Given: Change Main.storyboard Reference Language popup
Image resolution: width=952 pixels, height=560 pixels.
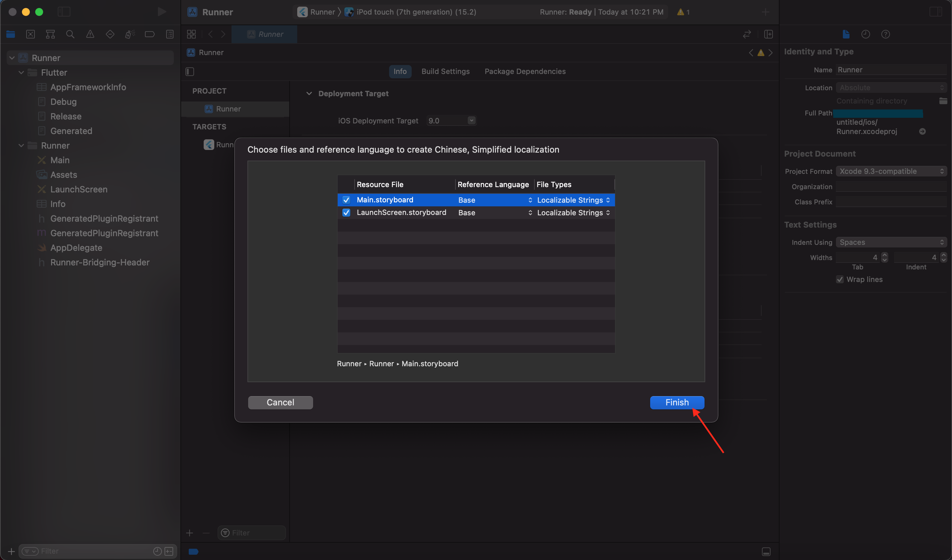Looking at the screenshot, I should 495,200.
